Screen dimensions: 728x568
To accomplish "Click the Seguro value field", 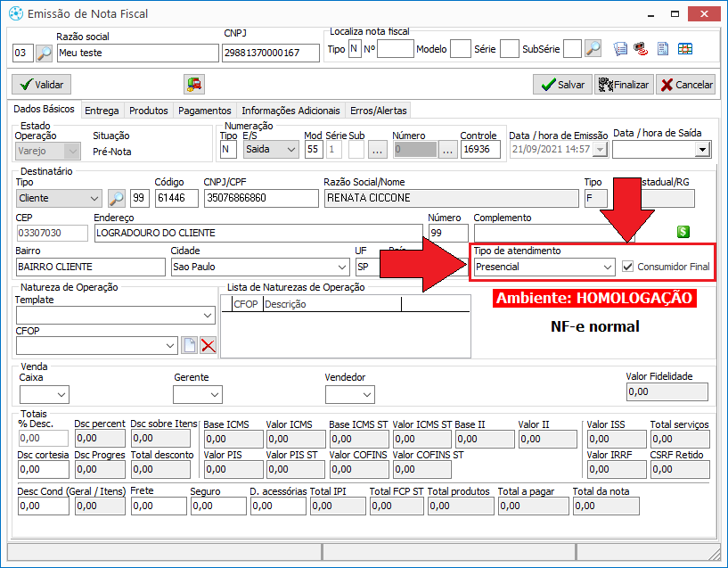I will point(218,506).
